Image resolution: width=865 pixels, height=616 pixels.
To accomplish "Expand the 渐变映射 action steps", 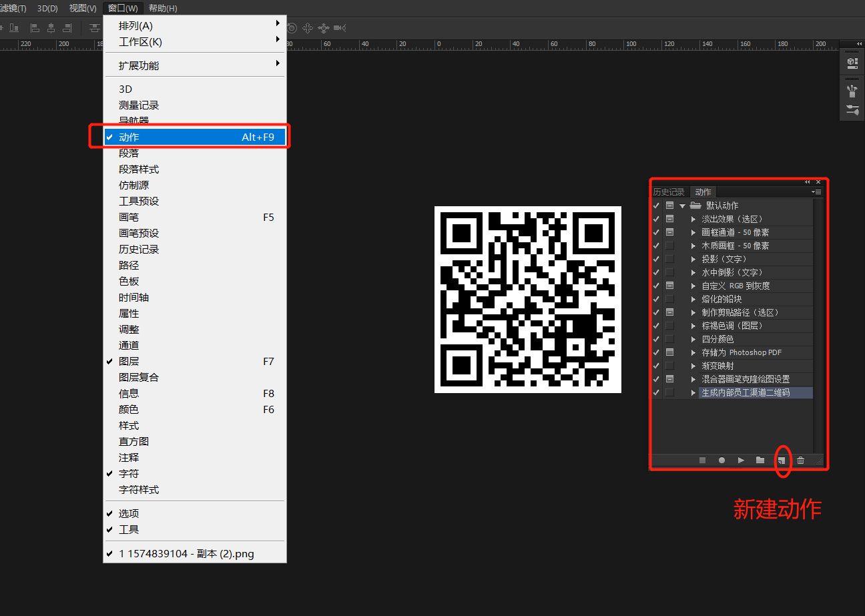I will pyautogui.click(x=693, y=366).
